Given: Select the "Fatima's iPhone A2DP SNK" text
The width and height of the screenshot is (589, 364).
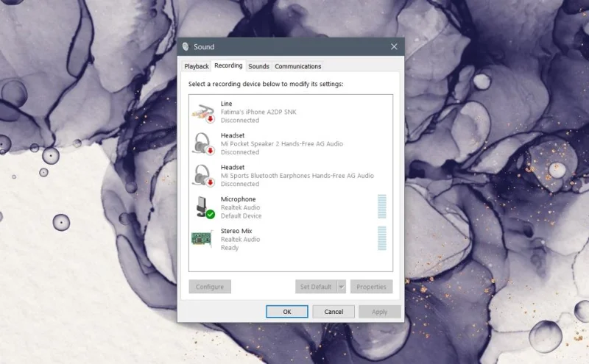Looking at the screenshot, I should (258, 112).
